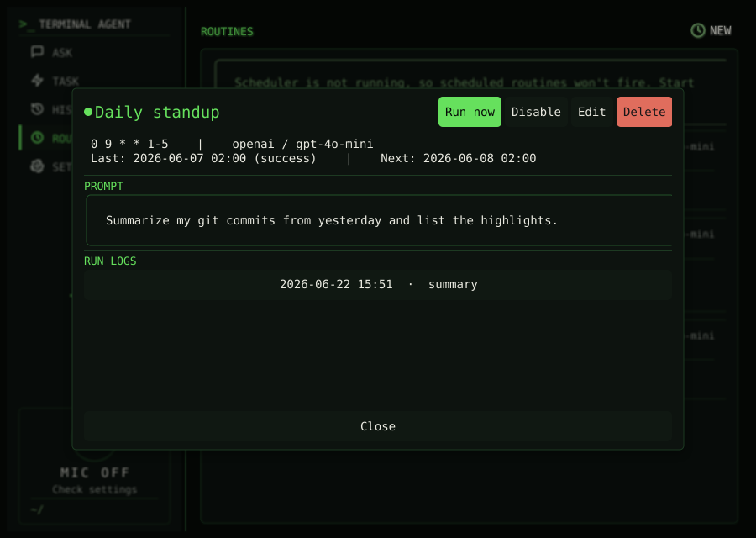Screen dimensions: 756x538
Task: Click the routines clock icon in sidebar
Action: [x=37, y=138]
